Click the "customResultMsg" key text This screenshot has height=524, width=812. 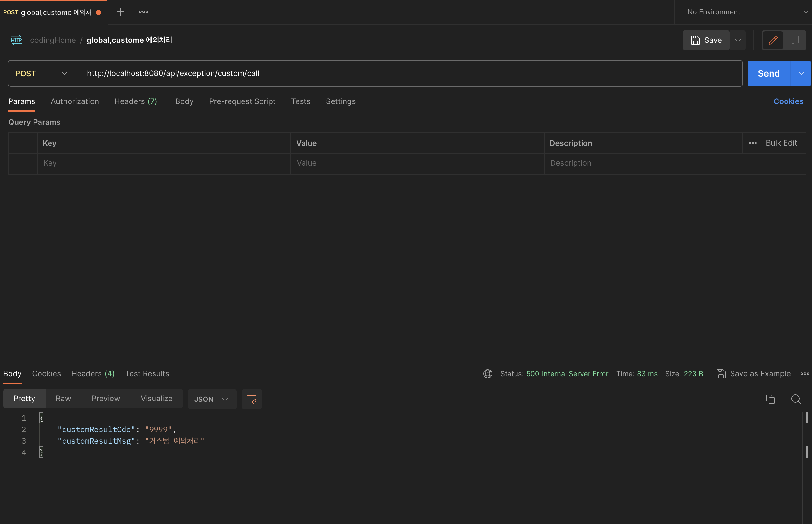[x=96, y=441]
